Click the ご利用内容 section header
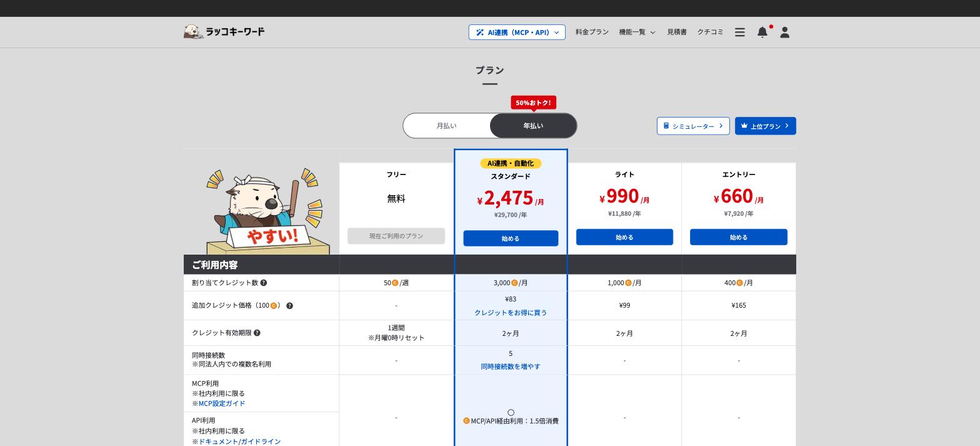The height and width of the screenshot is (446, 980). coord(214,265)
